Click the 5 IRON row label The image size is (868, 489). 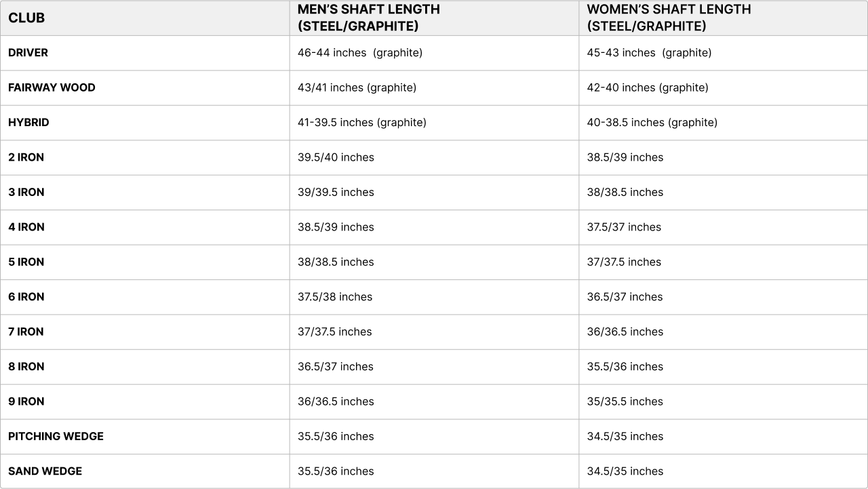pos(26,262)
